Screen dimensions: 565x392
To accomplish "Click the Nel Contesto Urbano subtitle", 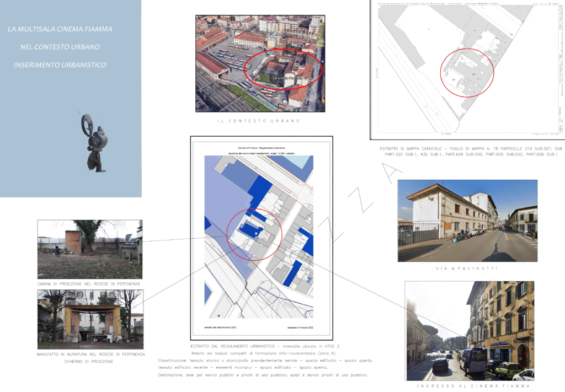I will click(x=60, y=47).
